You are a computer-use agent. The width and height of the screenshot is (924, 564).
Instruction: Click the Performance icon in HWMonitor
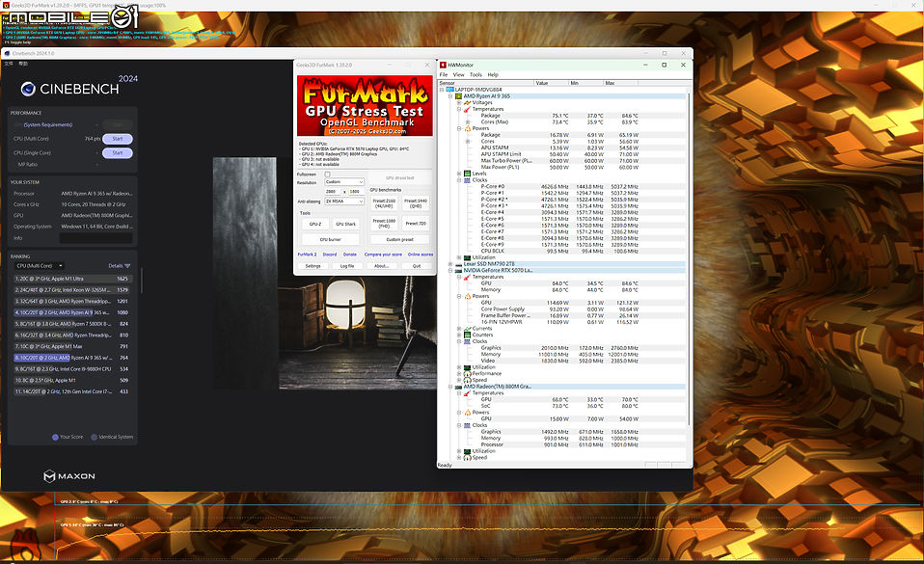467,374
